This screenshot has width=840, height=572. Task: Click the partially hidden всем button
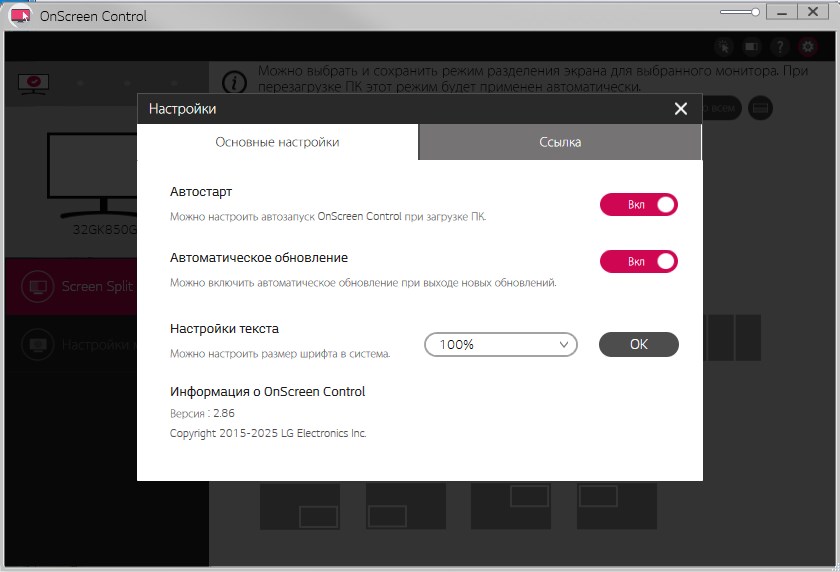tap(722, 108)
